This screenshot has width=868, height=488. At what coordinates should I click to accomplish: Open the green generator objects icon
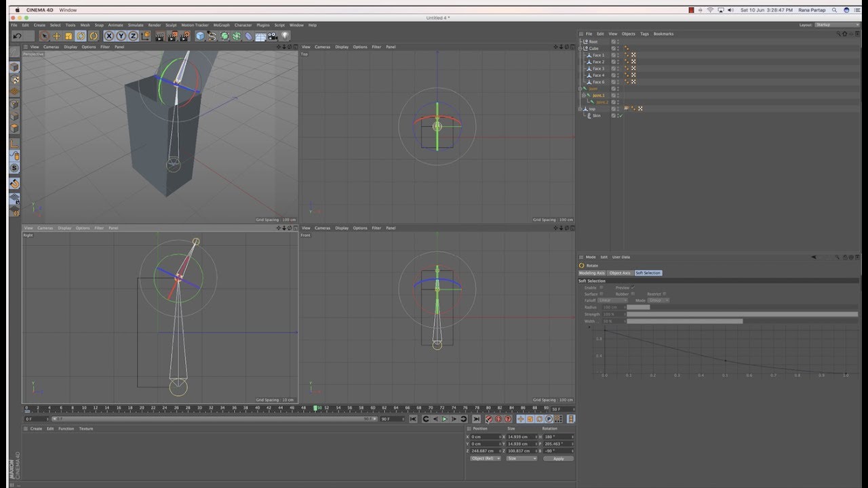coord(224,36)
